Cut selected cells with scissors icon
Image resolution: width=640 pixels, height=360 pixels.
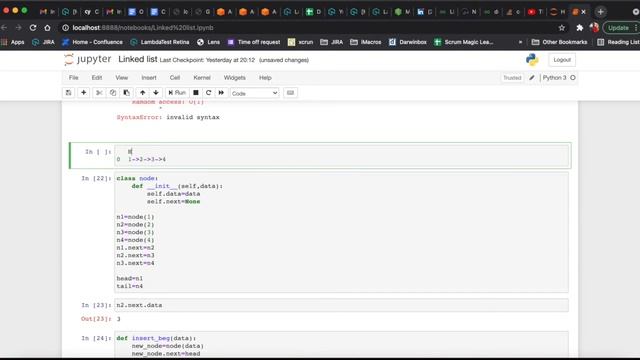[x=99, y=93]
